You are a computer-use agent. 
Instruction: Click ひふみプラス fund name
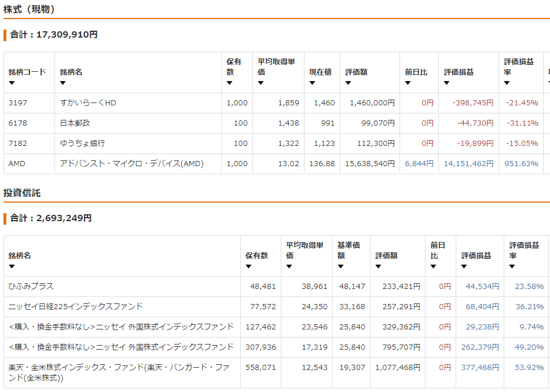pyautogui.click(x=31, y=287)
